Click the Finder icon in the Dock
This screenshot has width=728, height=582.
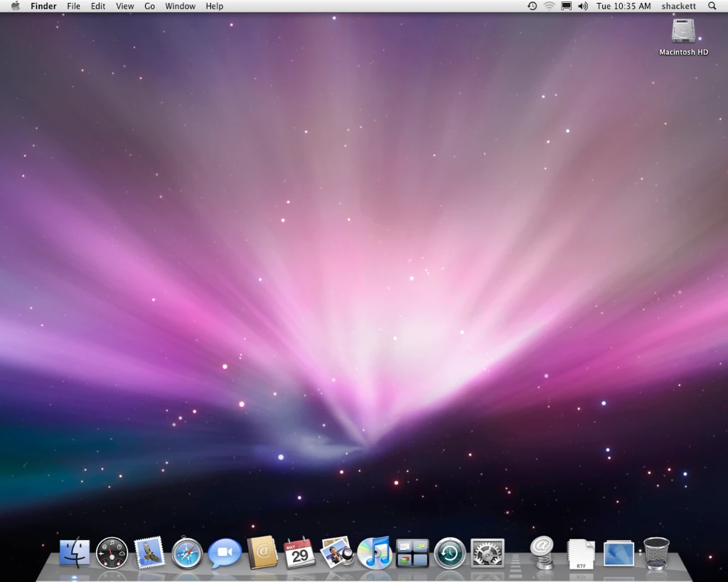(x=75, y=552)
